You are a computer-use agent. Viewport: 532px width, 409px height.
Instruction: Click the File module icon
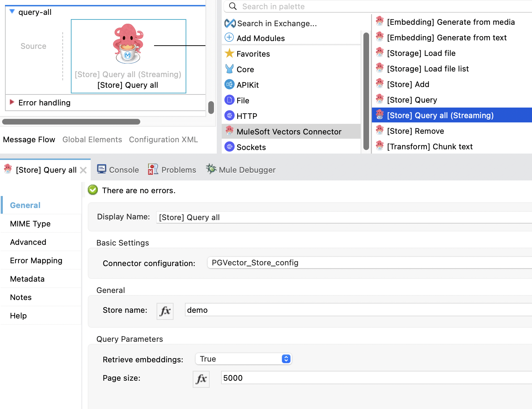(x=230, y=100)
